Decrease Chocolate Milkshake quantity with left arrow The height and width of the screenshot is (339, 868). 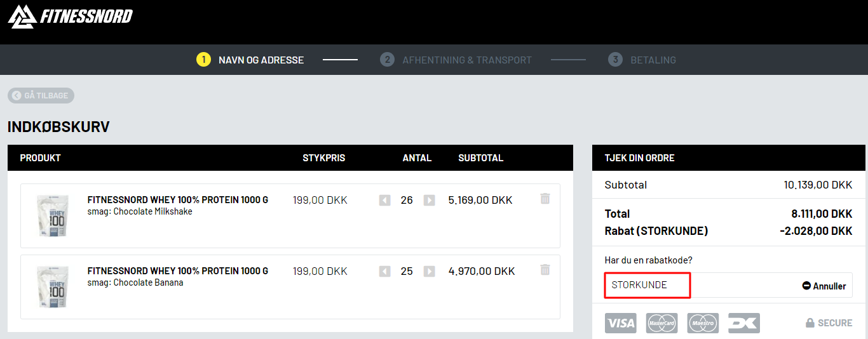click(x=384, y=201)
